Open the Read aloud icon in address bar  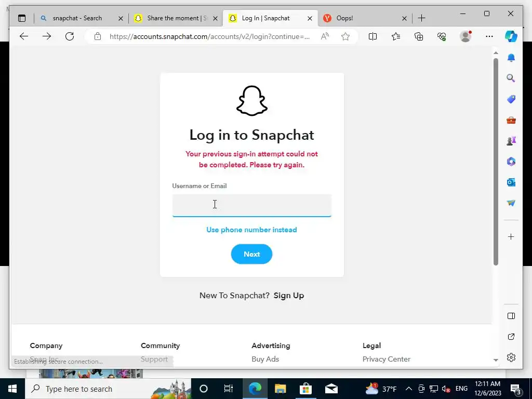[325, 36]
